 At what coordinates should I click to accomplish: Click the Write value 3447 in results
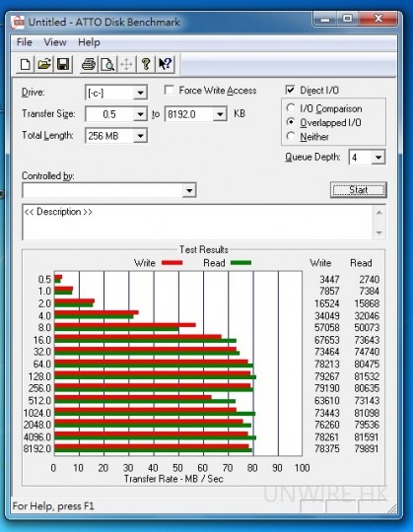click(329, 279)
